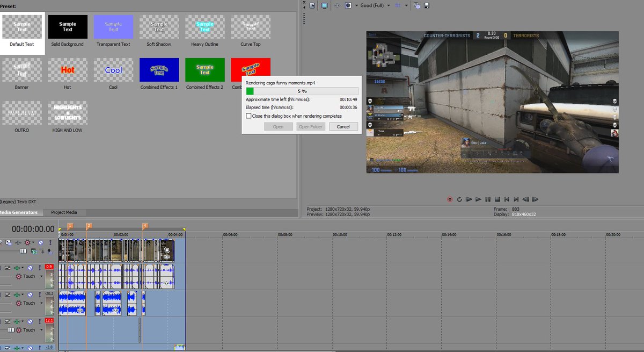Mute the video track
644x352 pixels.
(x=41, y=243)
